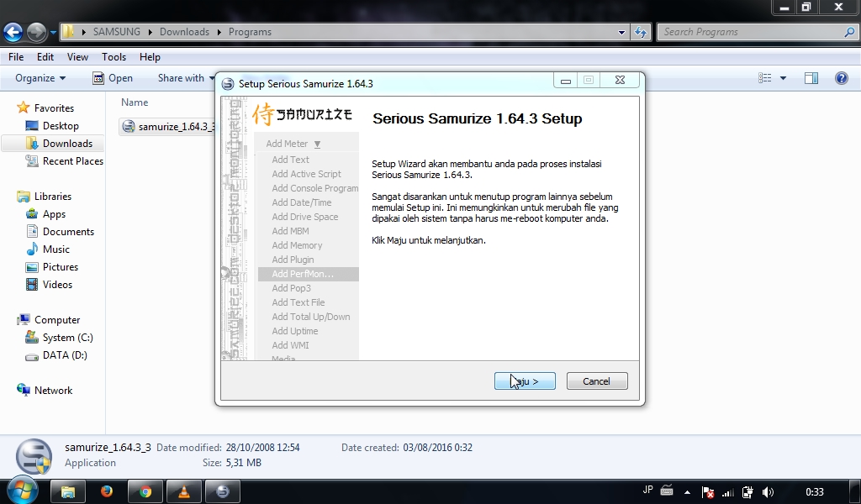This screenshot has width=861, height=504.
Task: Open the Tools menu
Action: click(114, 57)
